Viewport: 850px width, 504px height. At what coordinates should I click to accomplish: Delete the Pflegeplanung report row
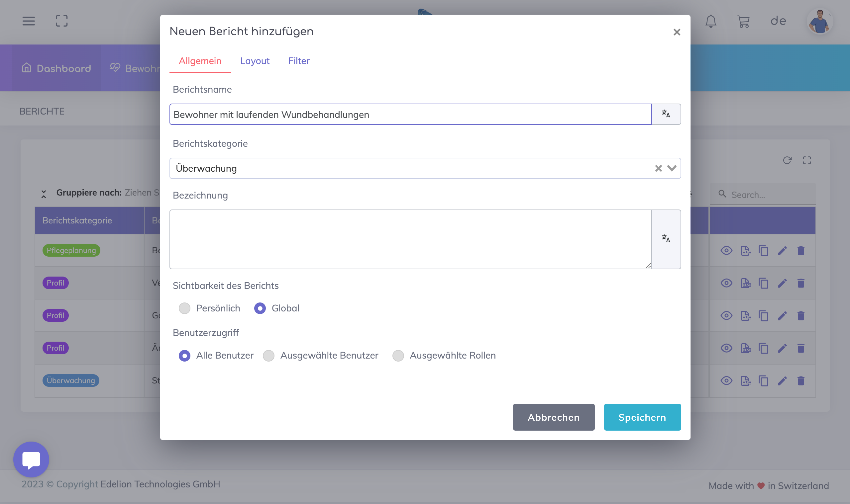pyautogui.click(x=801, y=251)
